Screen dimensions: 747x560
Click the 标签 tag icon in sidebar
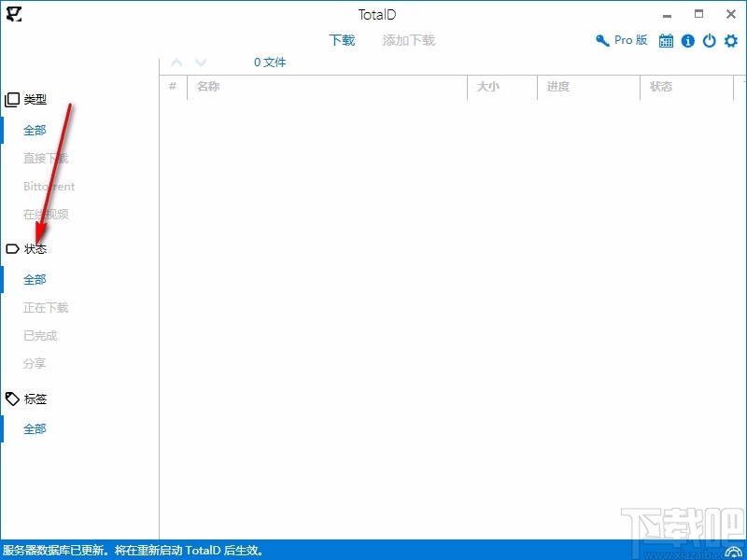pyautogui.click(x=12, y=399)
